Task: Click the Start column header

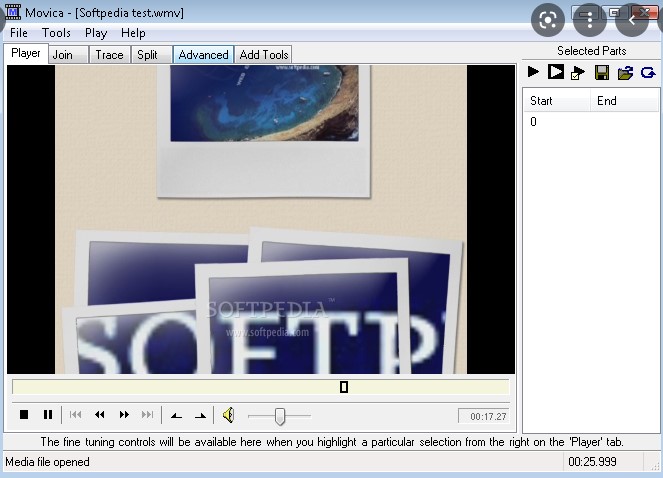Action: point(557,101)
